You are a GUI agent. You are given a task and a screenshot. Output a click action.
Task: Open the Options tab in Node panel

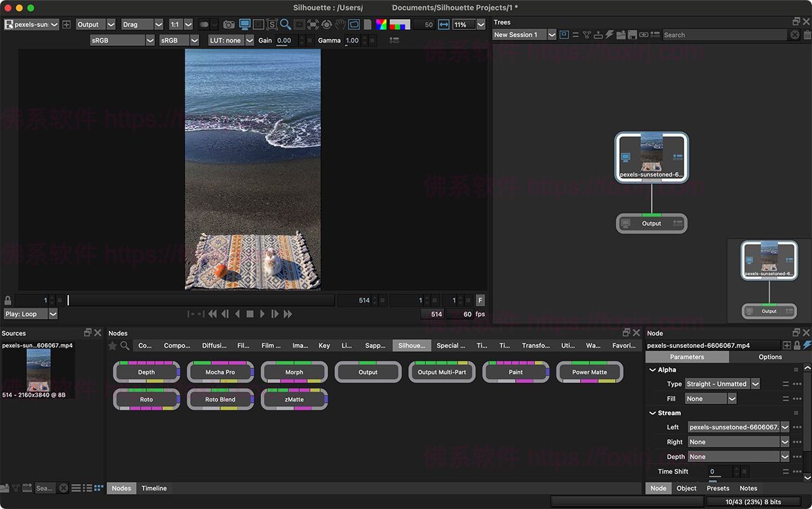[x=770, y=357]
